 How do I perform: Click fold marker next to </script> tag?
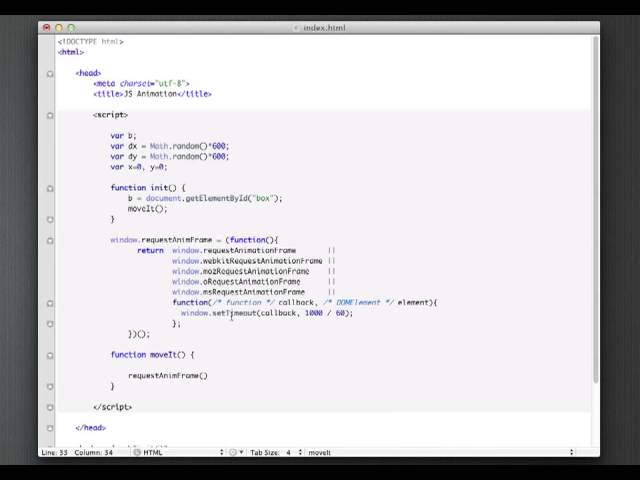tap(50, 407)
